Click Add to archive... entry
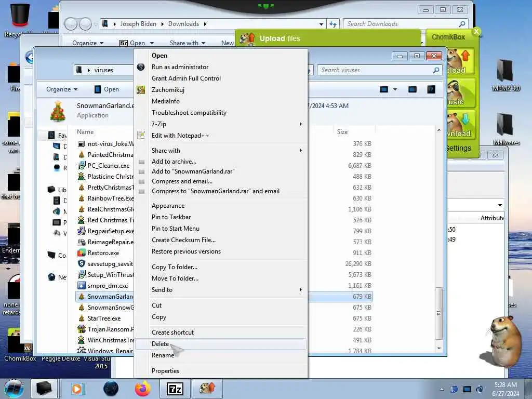This screenshot has width=532, height=399. point(174,162)
